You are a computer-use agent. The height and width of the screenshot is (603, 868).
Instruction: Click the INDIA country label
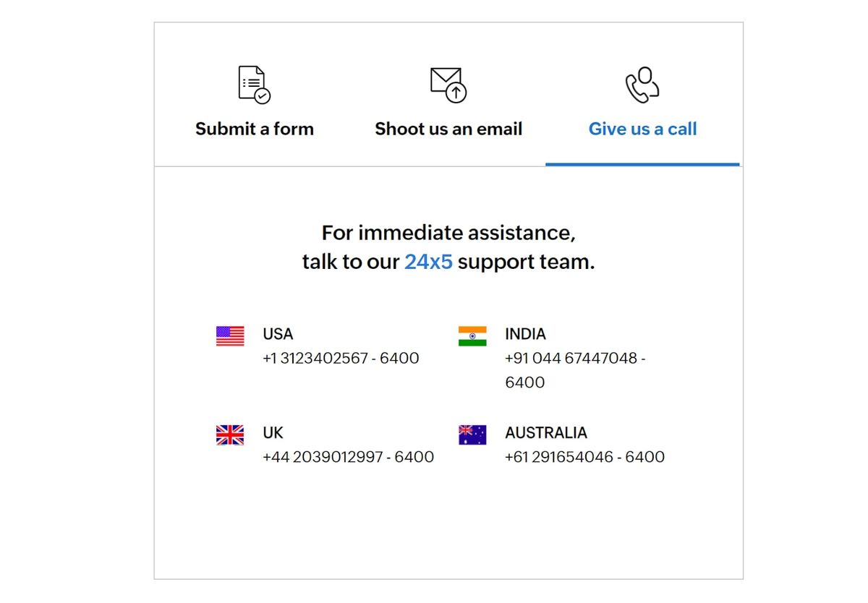pos(525,334)
